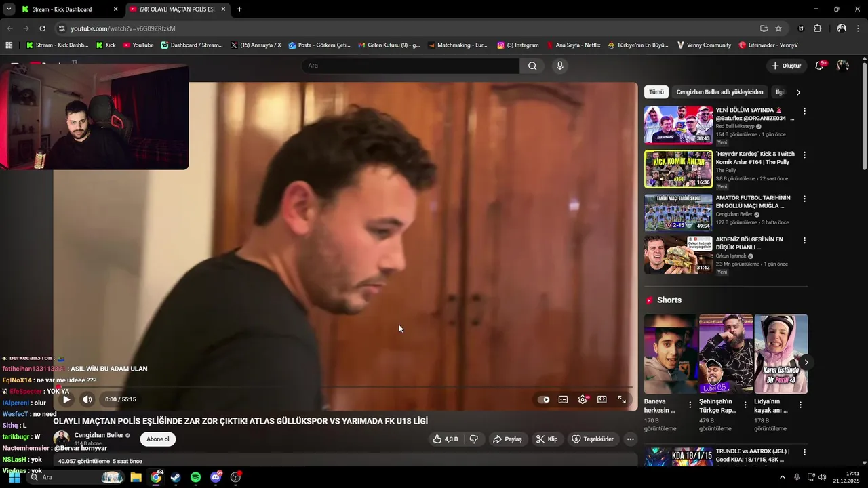The height and width of the screenshot is (488, 868).
Task: Mute the video volume speaker icon
Action: coord(87,399)
